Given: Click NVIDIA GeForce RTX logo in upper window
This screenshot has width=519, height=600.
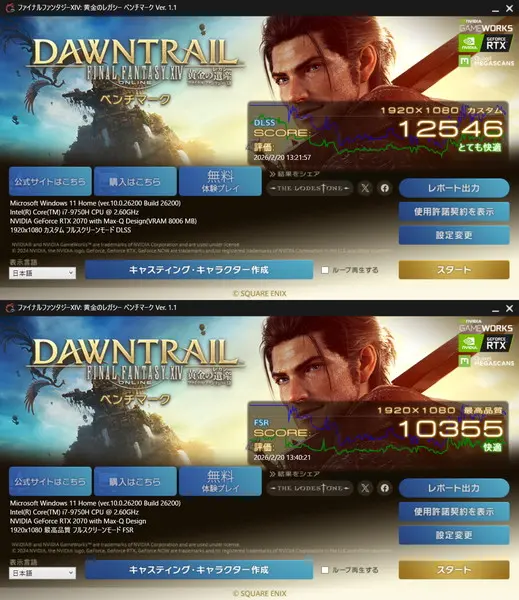Looking at the screenshot, I should (485, 43).
